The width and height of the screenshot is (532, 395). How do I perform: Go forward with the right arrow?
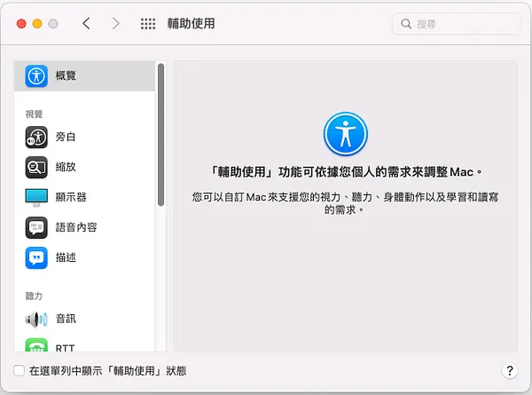116,24
